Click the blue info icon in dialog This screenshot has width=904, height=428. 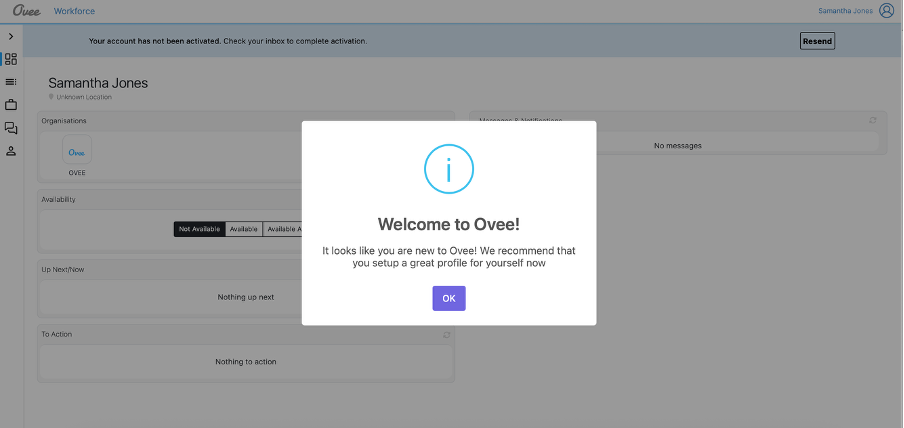coord(448,169)
